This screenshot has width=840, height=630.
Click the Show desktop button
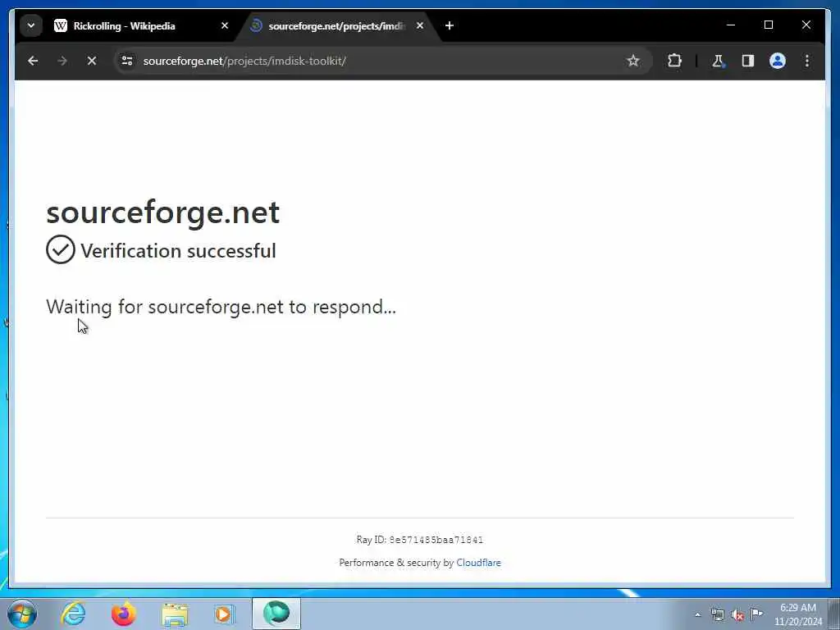tap(834, 614)
